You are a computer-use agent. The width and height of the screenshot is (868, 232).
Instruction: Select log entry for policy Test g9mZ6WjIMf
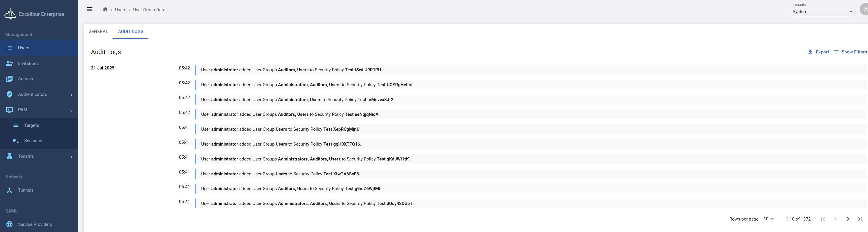531,189
